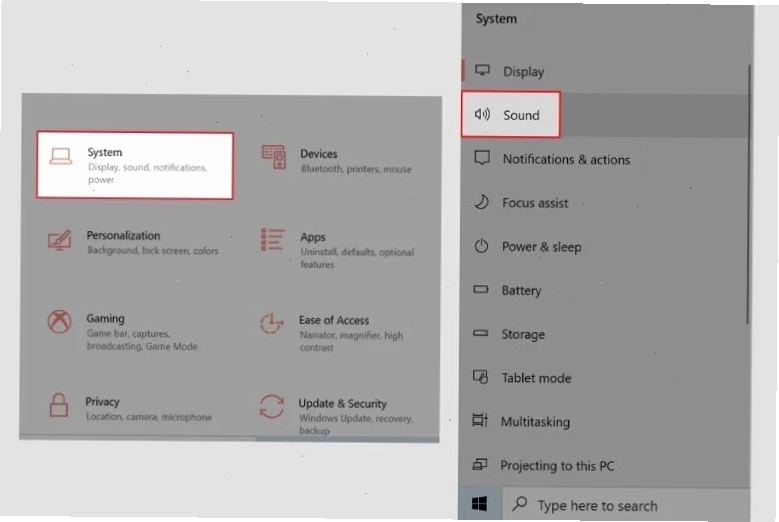The height and width of the screenshot is (522, 779).
Task: Click the Multitasking icon
Action: (x=480, y=420)
